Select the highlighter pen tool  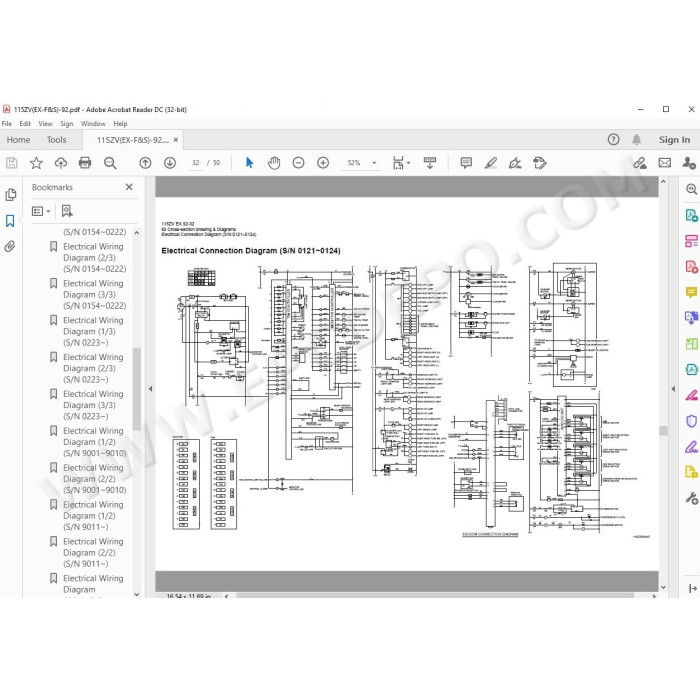click(491, 163)
